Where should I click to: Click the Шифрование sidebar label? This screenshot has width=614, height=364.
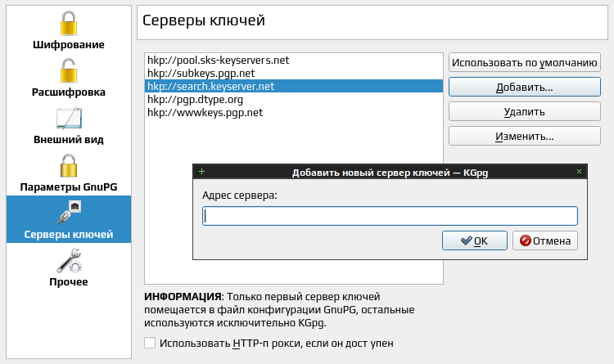point(69,45)
